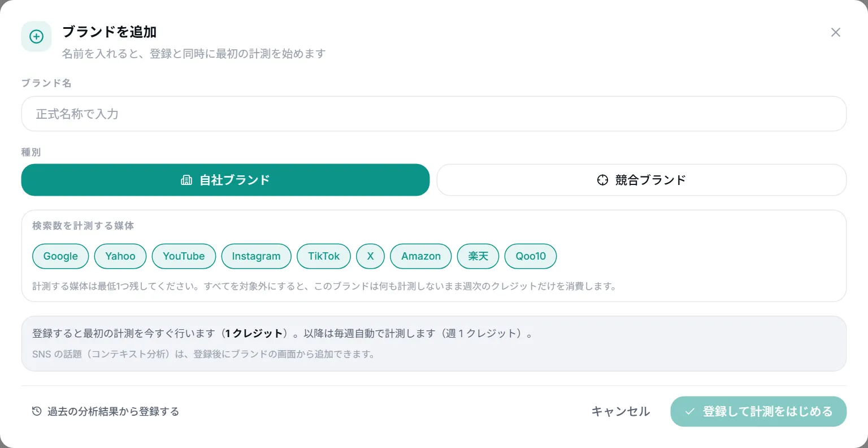Select the 自社ブランド type option
Image resolution: width=868 pixels, height=448 pixels.
225,180
